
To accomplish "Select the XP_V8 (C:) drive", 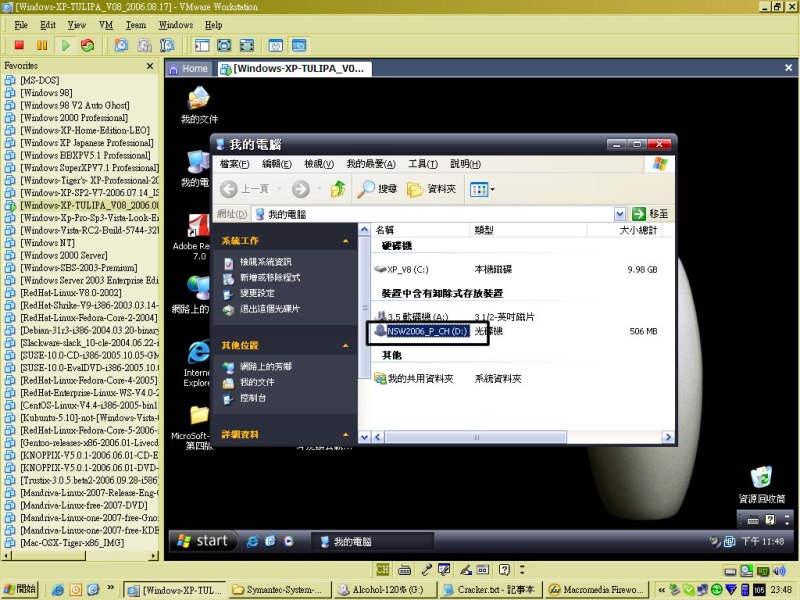I will (402, 269).
